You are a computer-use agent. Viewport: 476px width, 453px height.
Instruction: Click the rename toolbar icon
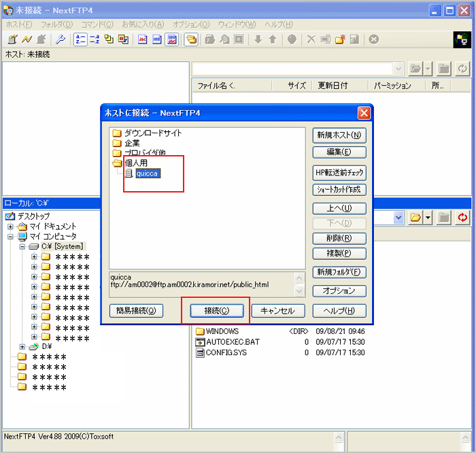(x=326, y=39)
